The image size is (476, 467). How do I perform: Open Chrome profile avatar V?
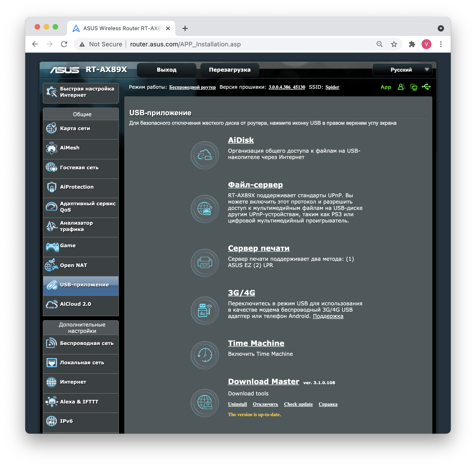coord(426,44)
